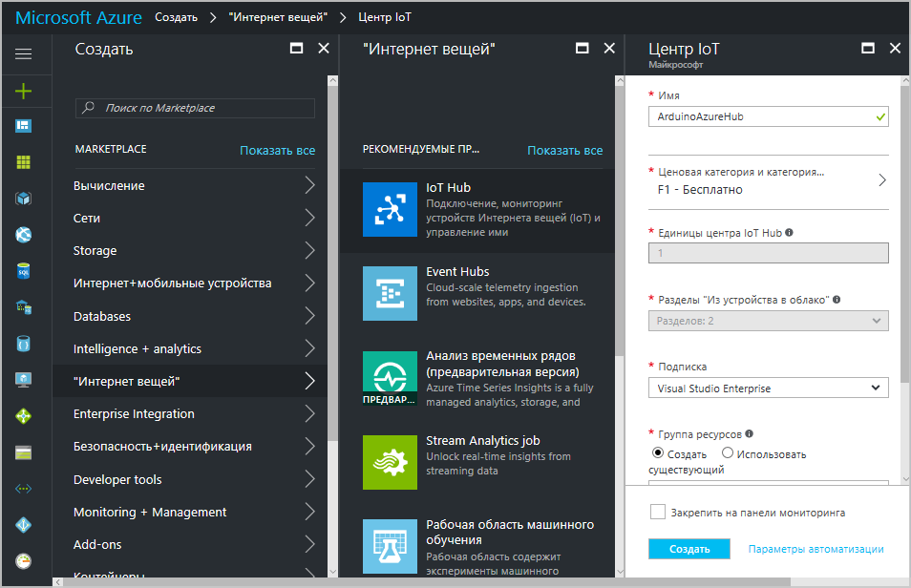
Task: Select Stream Analytics job icon
Action: click(x=390, y=463)
